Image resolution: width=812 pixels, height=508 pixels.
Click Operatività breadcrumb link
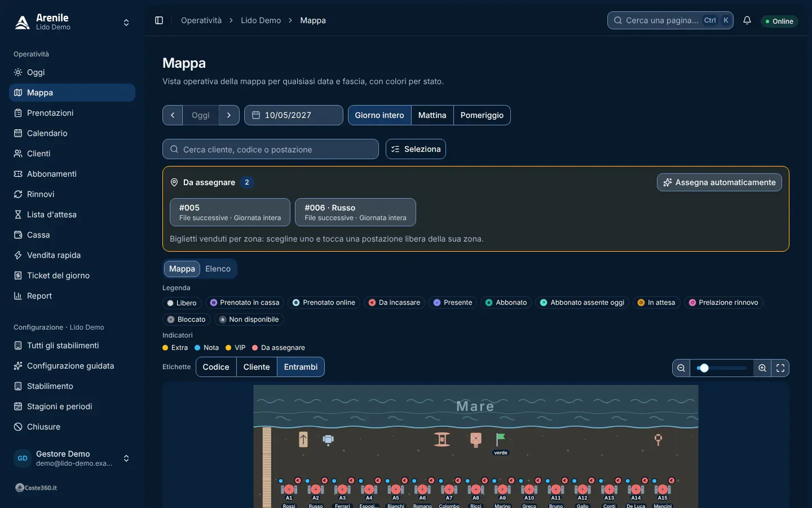201,20
